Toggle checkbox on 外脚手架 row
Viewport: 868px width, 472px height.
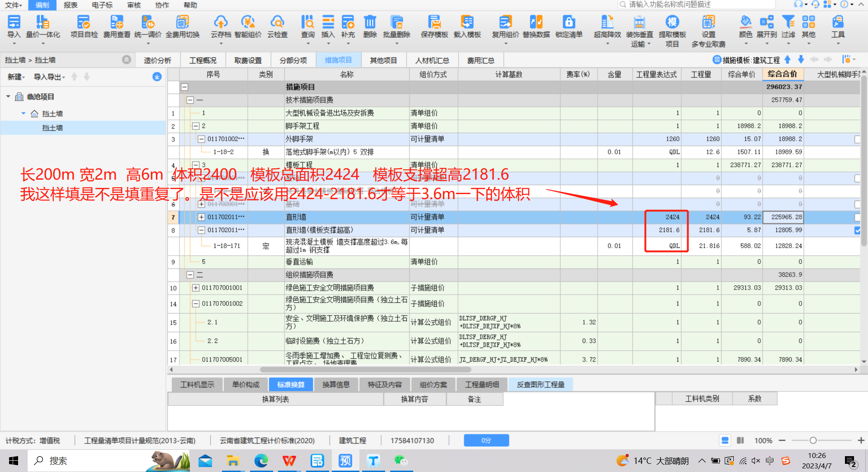point(858,139)
